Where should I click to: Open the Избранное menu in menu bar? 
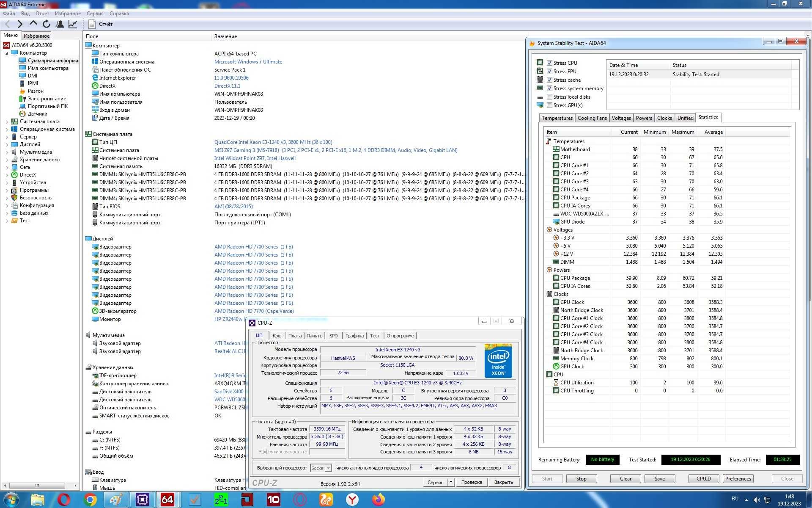click(x=68, y=14)
